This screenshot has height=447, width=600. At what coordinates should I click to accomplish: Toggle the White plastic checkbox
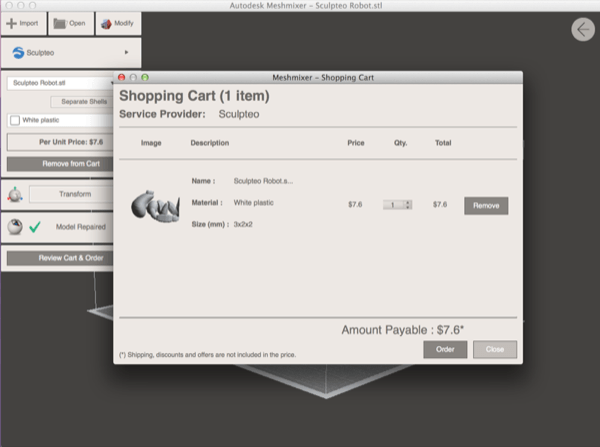(15, 120)
